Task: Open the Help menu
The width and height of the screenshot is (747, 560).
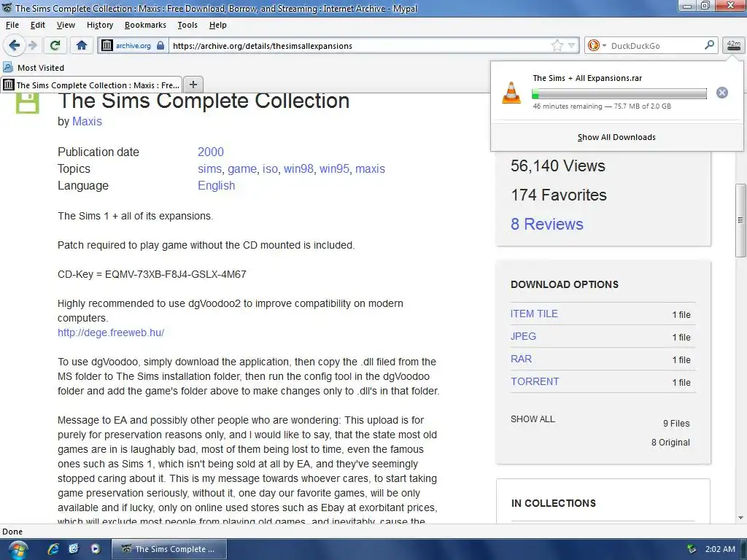Action: pos(217,25)
